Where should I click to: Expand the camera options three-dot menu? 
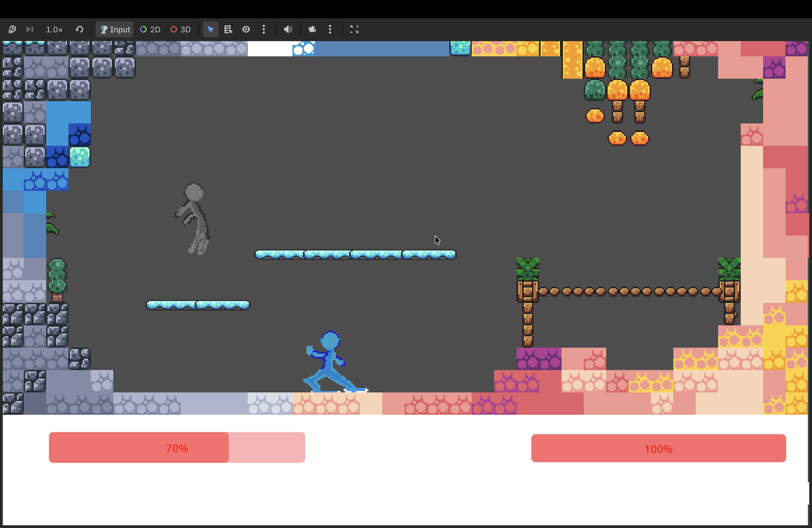[x=330, y=30]
